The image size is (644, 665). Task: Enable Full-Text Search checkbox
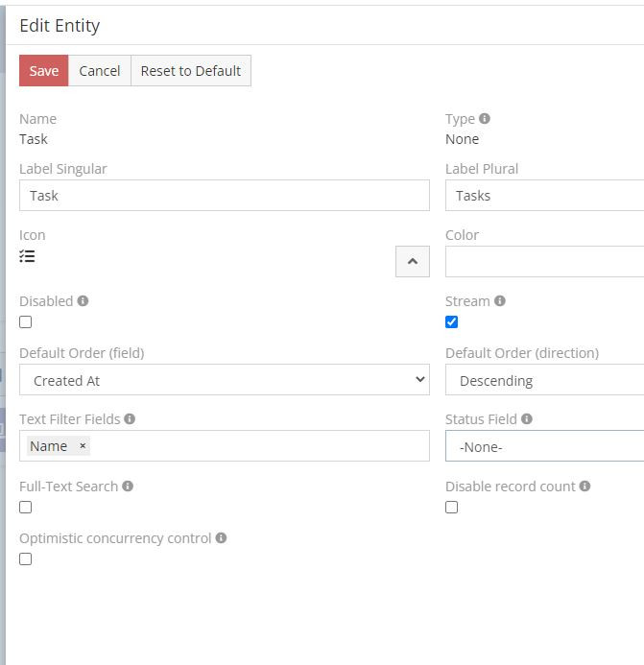click(x=26, y=508)
